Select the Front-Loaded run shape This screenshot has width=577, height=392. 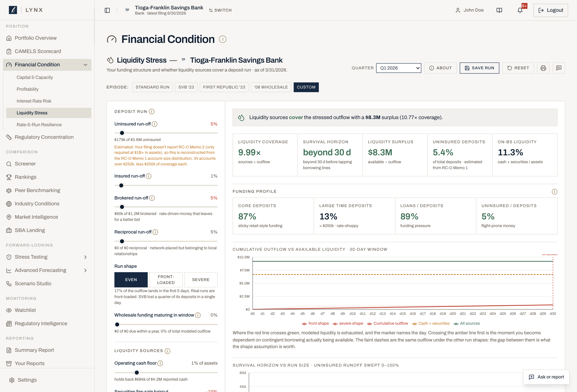(x=166, y=280)
